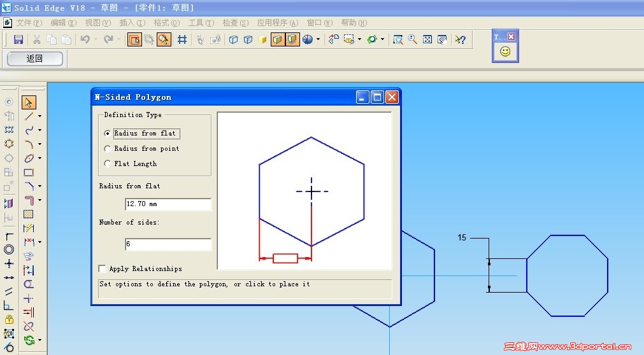Screen dimensions: 644x355
Task: Enable the Apply Relationships checkbox
Action: tap(103, 269)
